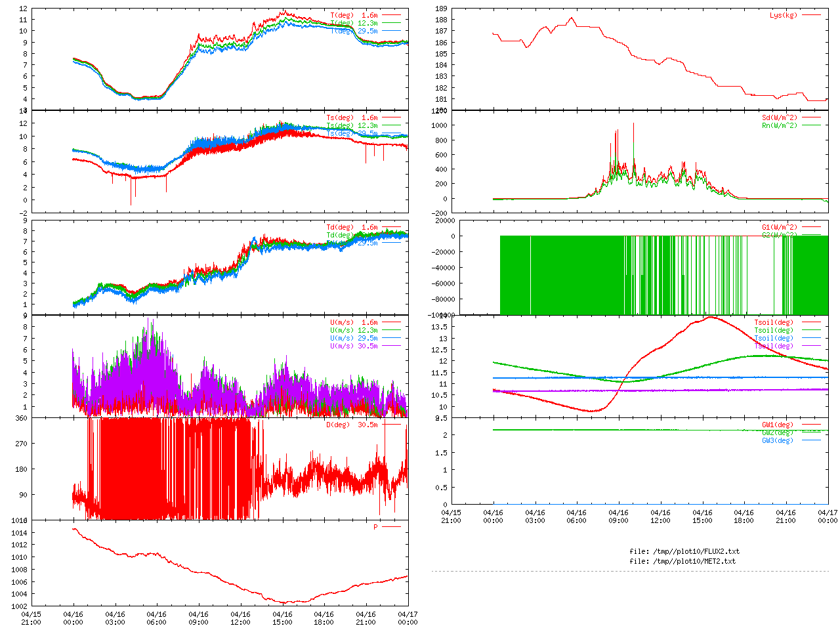Select the U(m/s) 30.5m legend entry

(354, 346)
